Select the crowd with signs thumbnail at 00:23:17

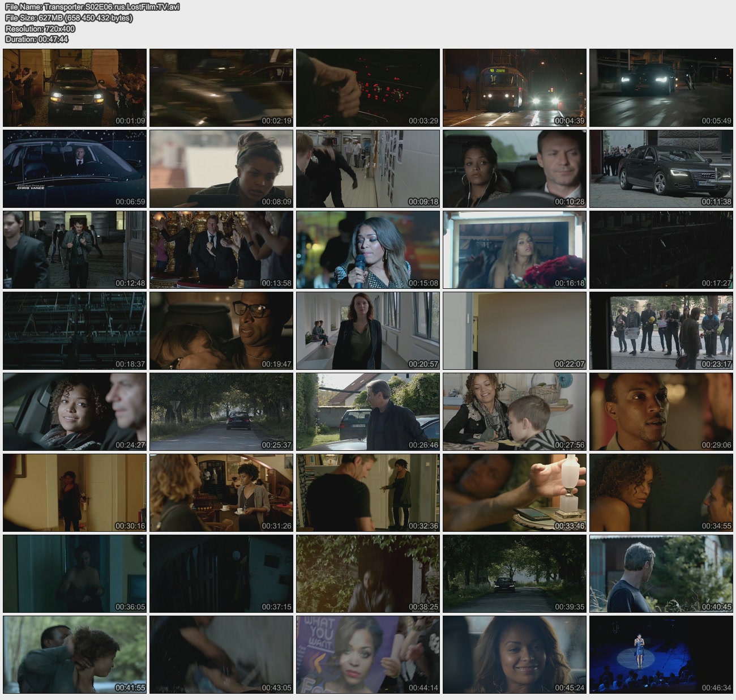661,331
